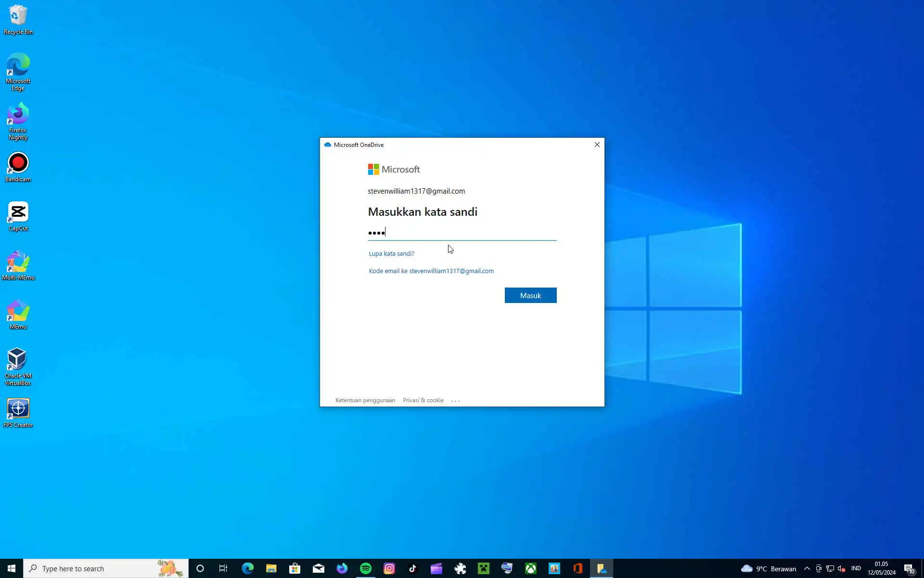
Task: Select Oracle VM VirtualBox desktop icon
Action: click(18, 366)
